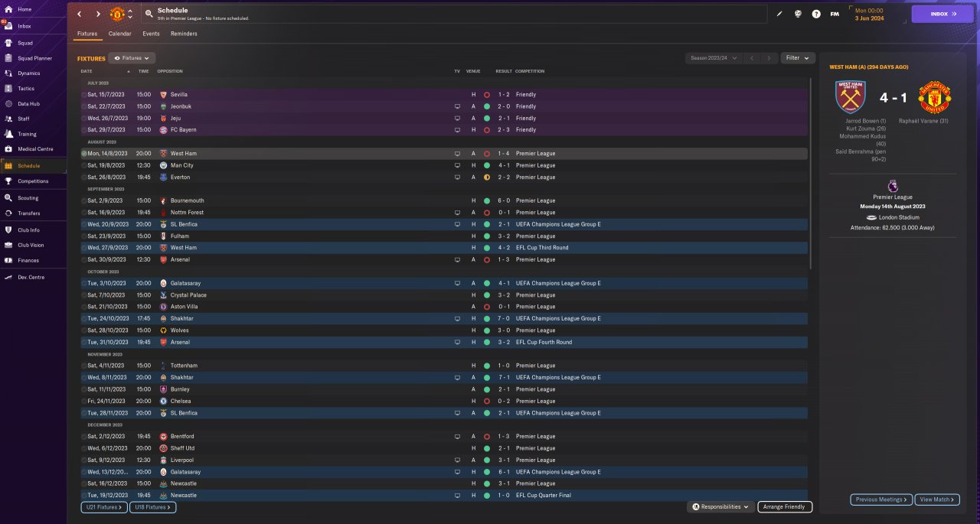
Task: Open the Filter dropdown
Action: pyautogui.click(x=798, y=57)
